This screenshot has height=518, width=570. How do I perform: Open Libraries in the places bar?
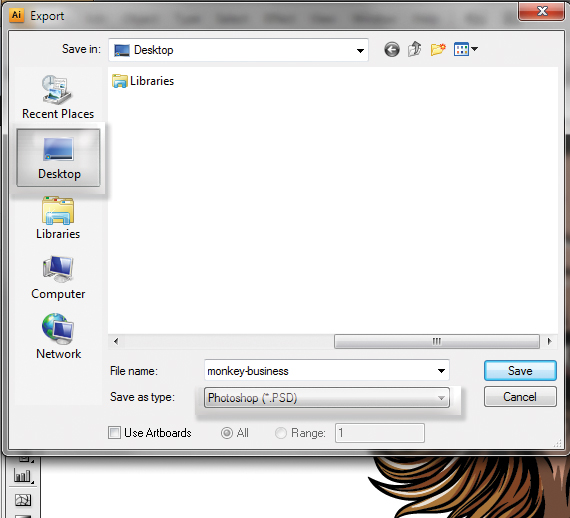point(58,218)
